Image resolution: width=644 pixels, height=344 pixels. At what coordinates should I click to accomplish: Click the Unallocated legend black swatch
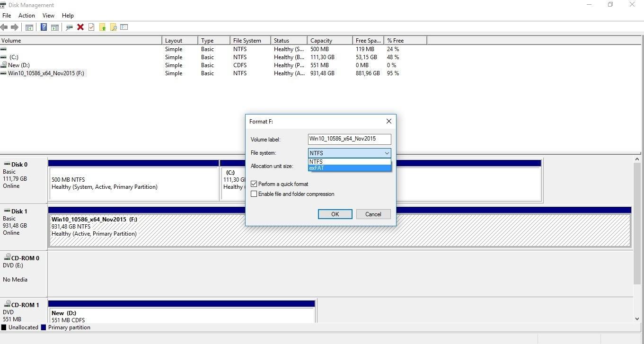4,327
